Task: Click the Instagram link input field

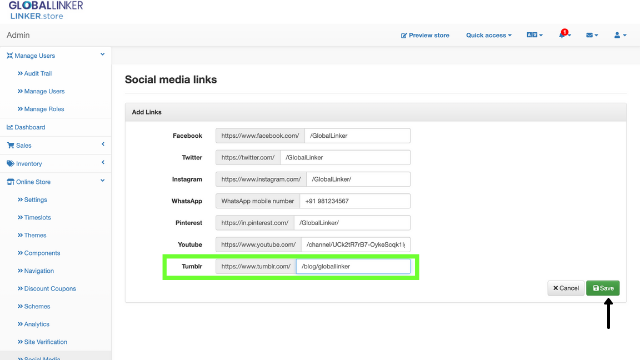Action: click(358, 179)
